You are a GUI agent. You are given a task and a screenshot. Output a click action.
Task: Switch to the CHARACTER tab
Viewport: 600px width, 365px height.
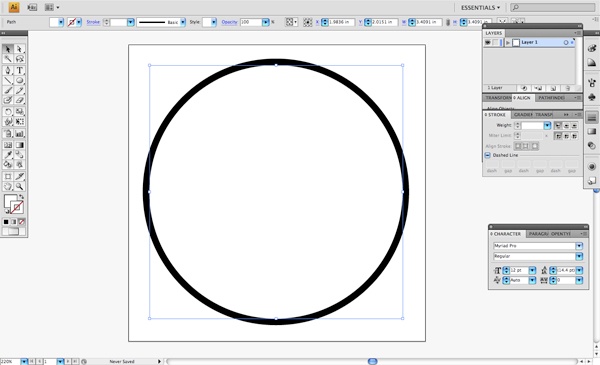(506, 234)
